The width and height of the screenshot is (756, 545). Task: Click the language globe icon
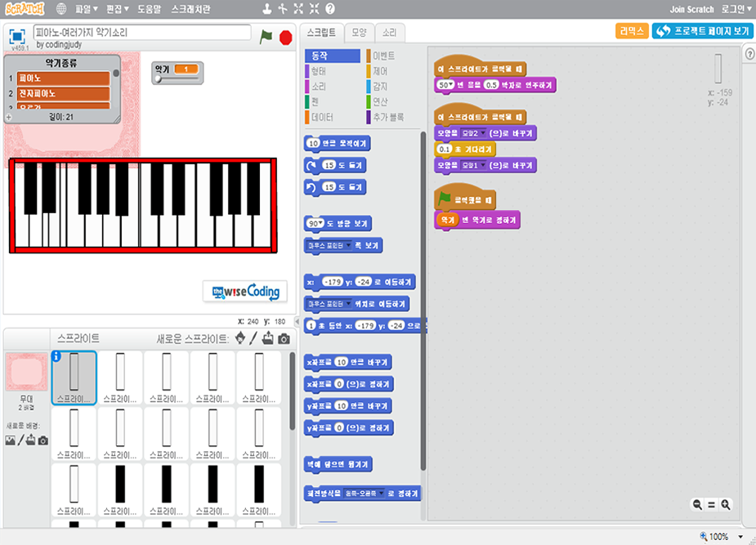point(63,9)
